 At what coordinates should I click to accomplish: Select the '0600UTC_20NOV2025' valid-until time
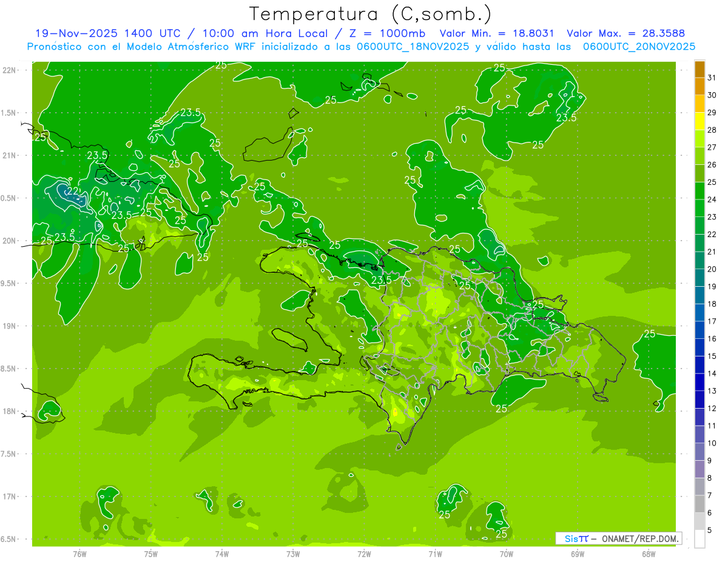point(639,47)
